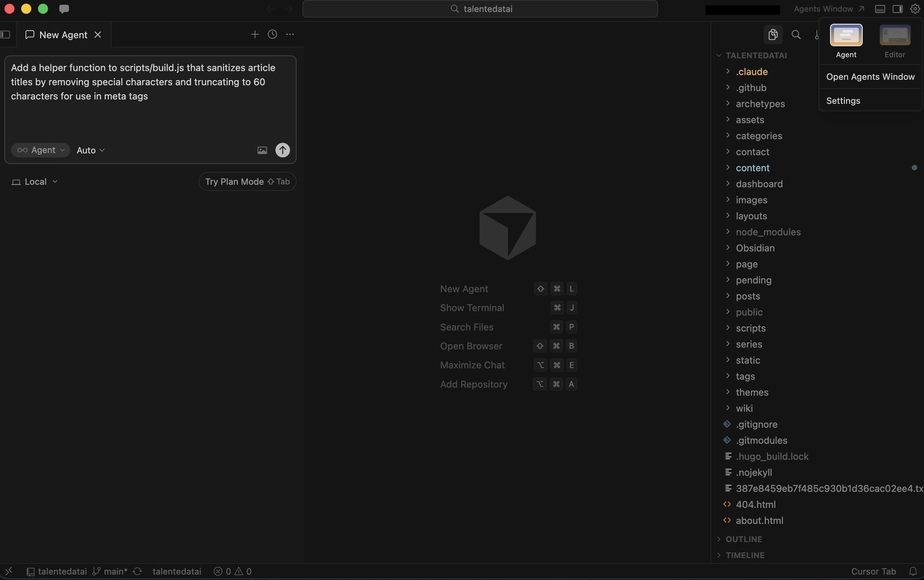This screenshot has width=924, height=580.
Task: Attach an image to the agent prompt
Action: (x=262, y=150)
